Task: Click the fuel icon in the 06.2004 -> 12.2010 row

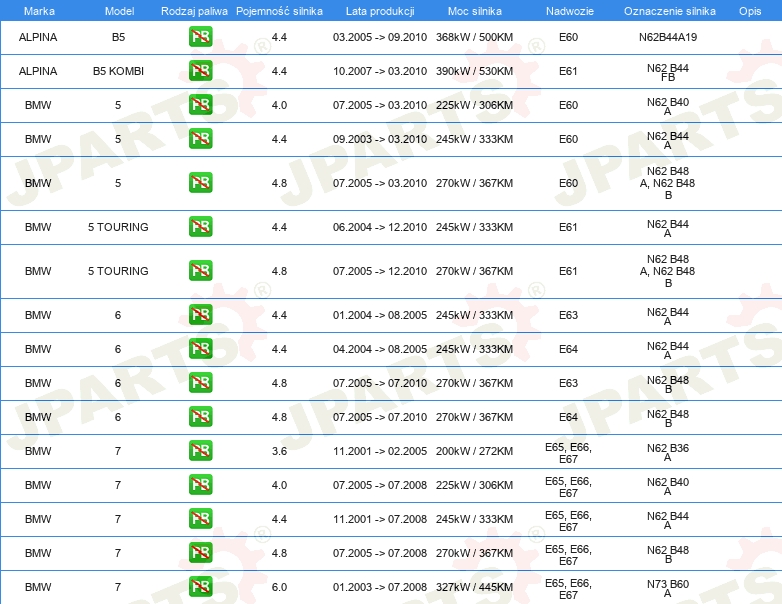Action: [200, 226]
